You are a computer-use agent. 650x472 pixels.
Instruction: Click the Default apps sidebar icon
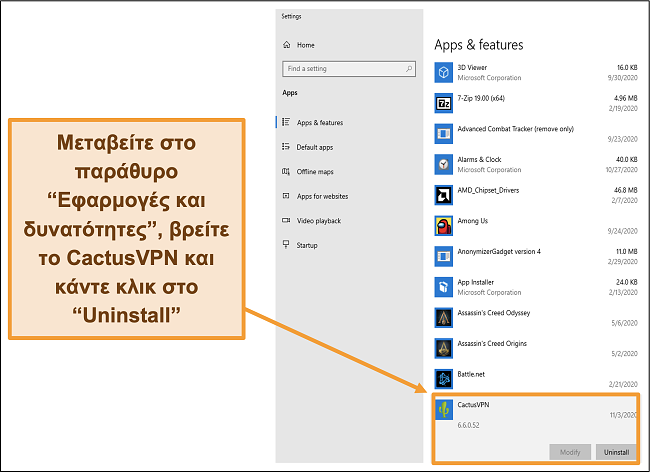(286, 147)
